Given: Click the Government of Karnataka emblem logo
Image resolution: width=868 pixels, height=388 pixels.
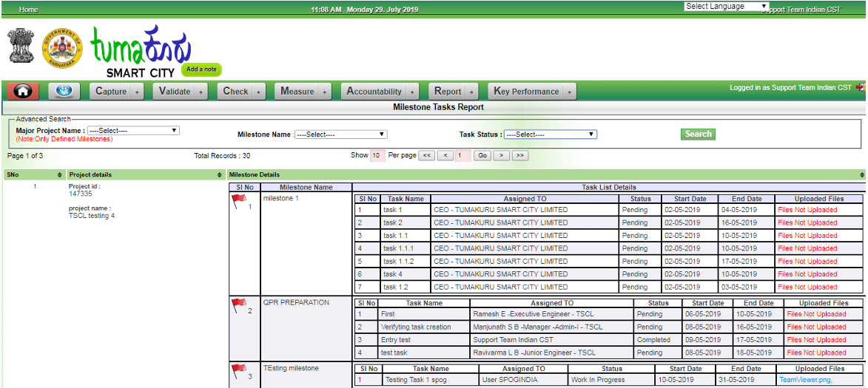Looking at the screenshot, I should point(62,50).
